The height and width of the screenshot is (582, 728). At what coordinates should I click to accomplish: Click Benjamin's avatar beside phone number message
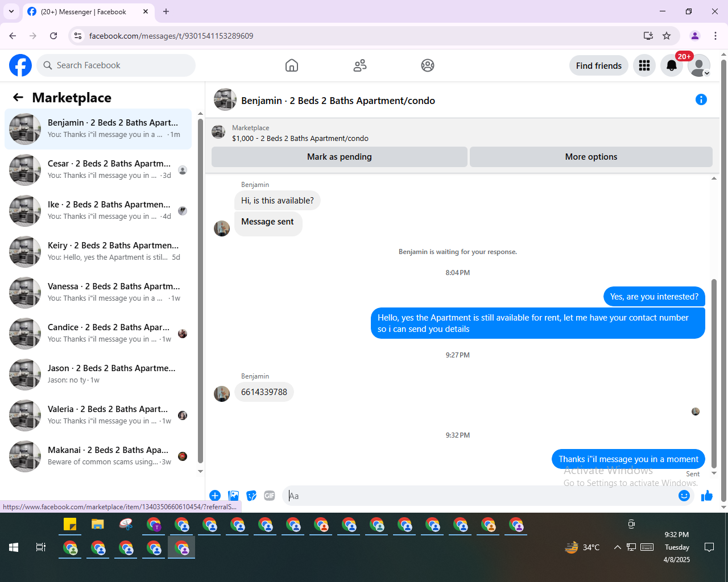tap(222, 393)
